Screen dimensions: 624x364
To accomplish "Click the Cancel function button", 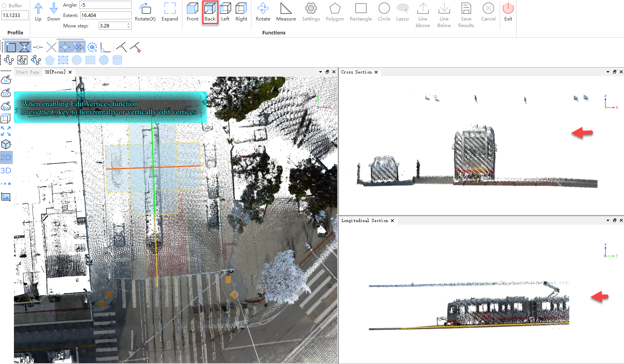I will (488, 12).
